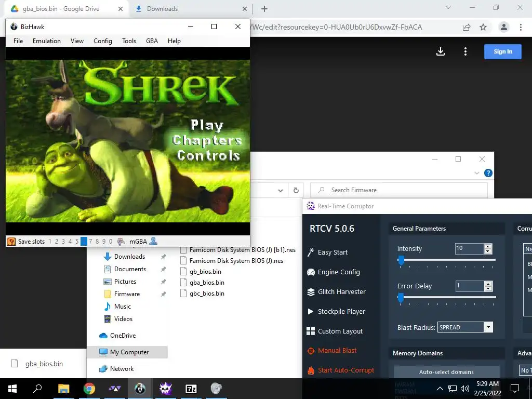Switch to the gba_bios.bin Google Drive tab
The image size is (532, 399).
(x=61, y=9)
